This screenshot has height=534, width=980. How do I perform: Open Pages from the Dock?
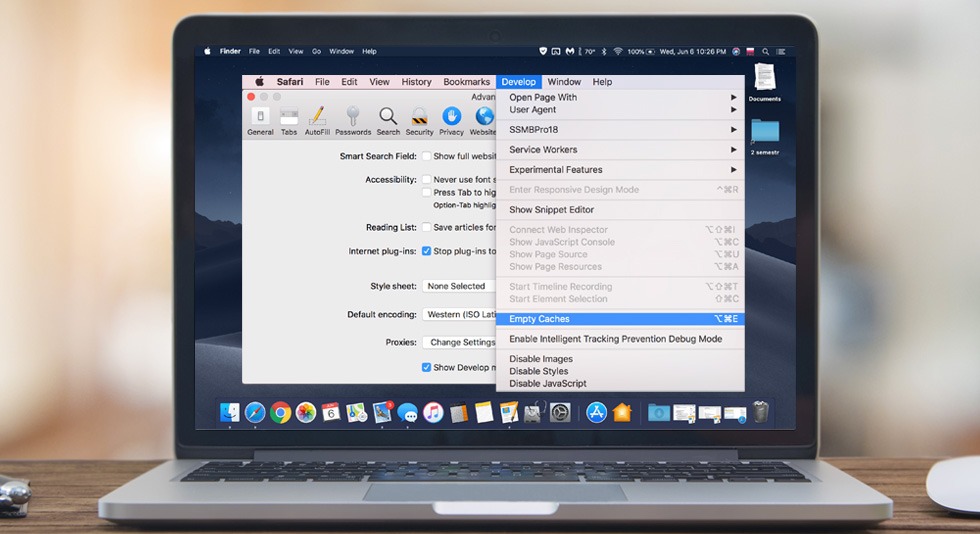(x=509, y=413)
